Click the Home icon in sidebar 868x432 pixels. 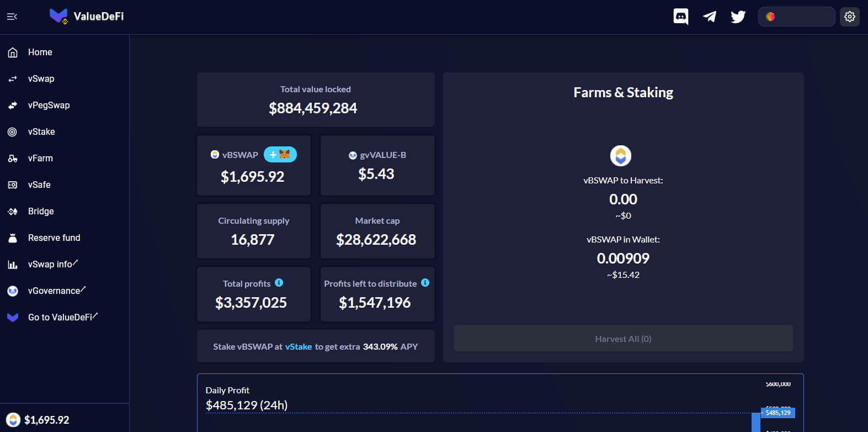[13, 52]
